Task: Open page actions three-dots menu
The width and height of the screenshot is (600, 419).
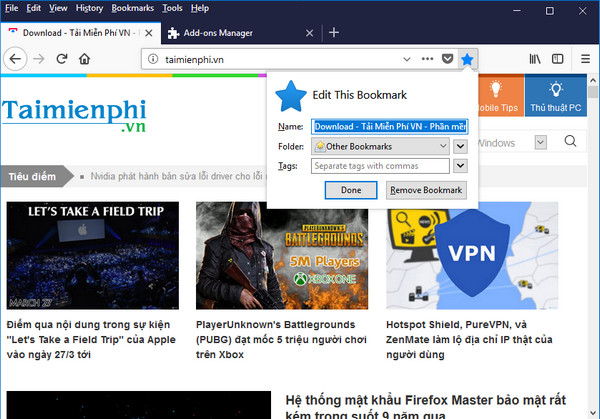Action: point(427,59)
